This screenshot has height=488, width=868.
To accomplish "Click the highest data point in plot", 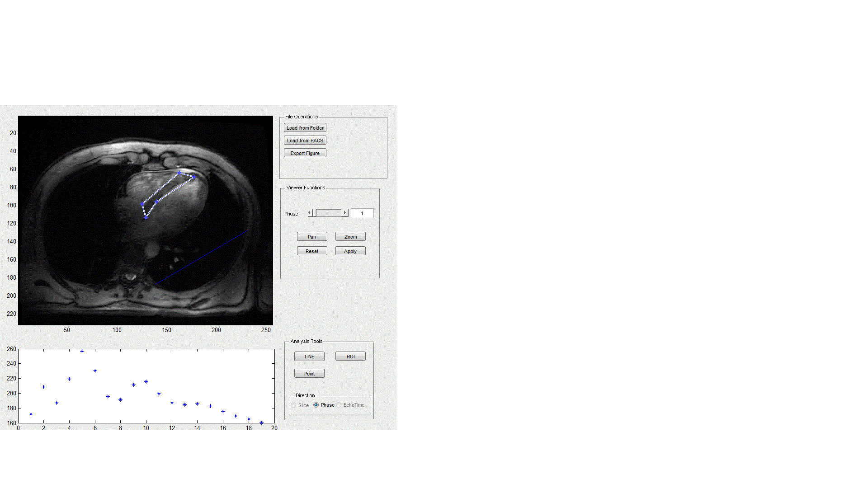I will click(82, 351).
